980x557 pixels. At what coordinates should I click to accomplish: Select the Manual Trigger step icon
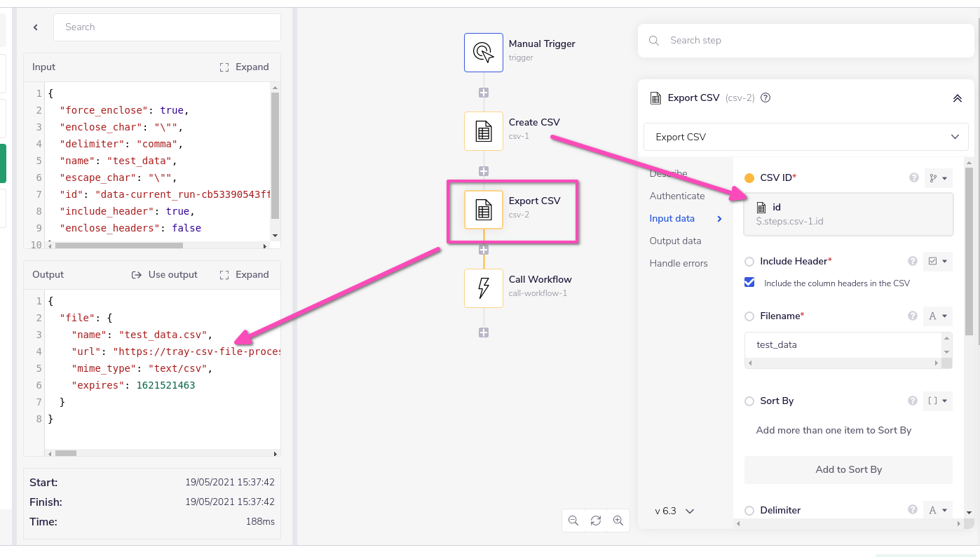coord(483,52)
